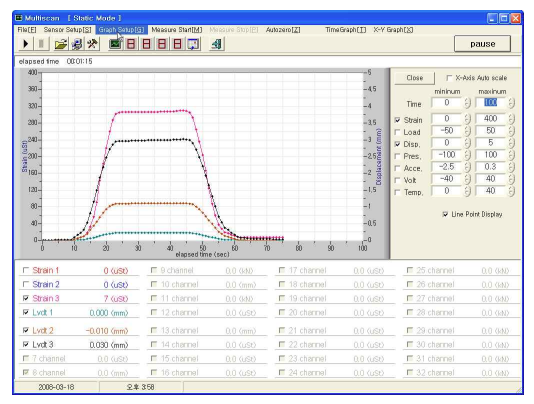Uncheck the Lvdt 2 channel checkbox
Screen dimensions: 534x404
[26, 330]
